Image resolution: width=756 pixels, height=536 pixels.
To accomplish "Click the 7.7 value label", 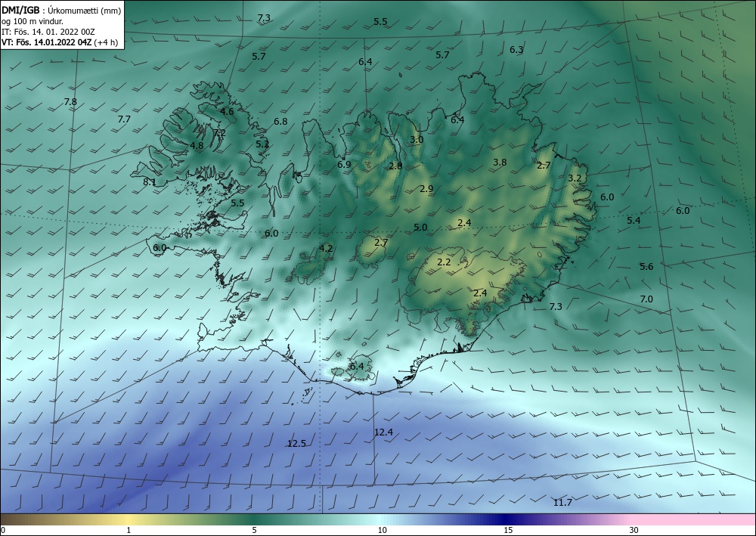I will [x=125, y=119].
